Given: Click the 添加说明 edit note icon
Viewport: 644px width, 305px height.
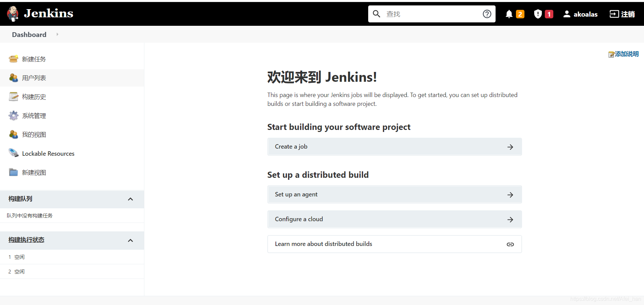Looking at the screenshot, I should tap(611, 54).
